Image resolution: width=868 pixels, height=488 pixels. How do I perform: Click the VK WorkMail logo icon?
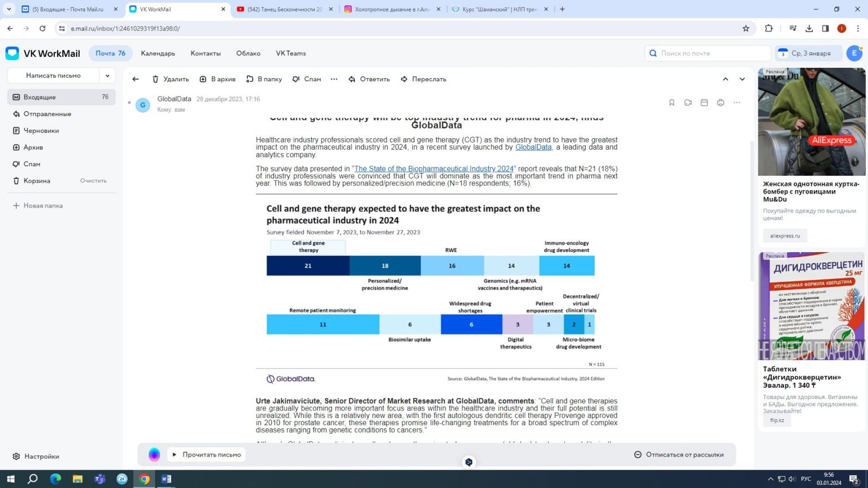point(12,53)
